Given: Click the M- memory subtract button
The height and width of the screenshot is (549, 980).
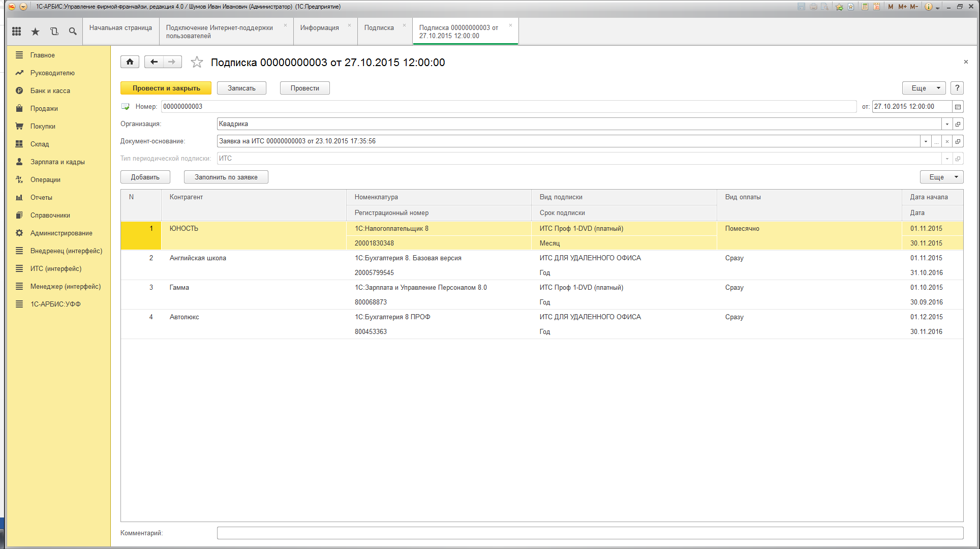Looking at the screenshot, I should pos(914,7).
